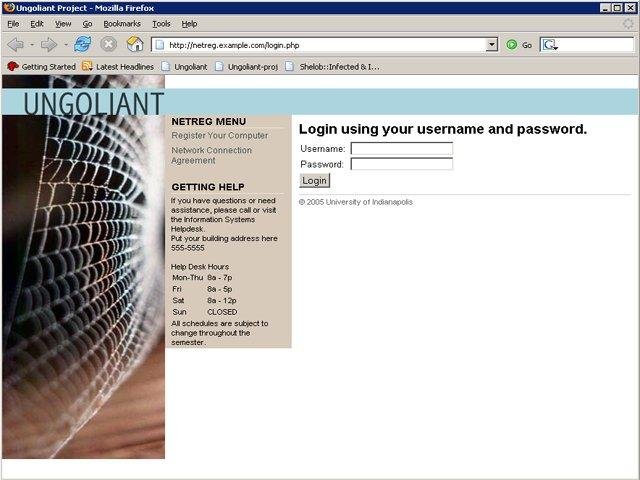This screenshot has height=480, width=640.
Task: Expand the Back button history arrow
Action: point(32,44)
